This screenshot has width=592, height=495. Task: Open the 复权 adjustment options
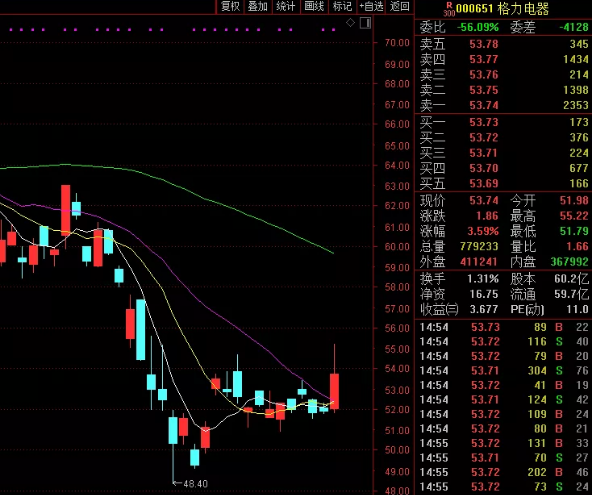pos(230,6)
